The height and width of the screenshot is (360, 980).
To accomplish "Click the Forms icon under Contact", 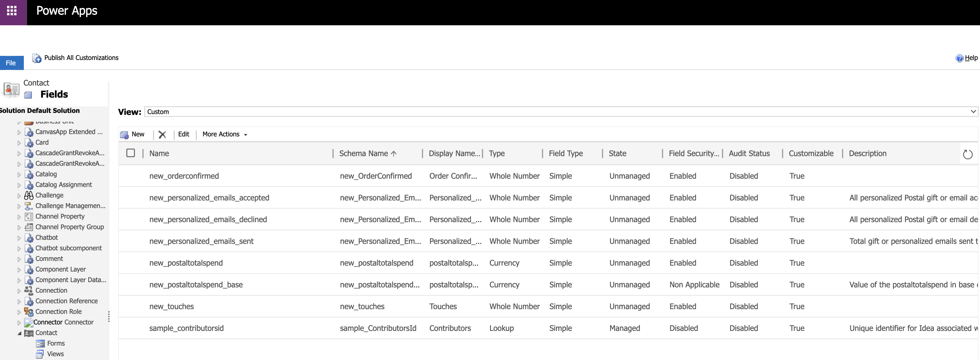I will pyautogui.click(x=40, y=344).
